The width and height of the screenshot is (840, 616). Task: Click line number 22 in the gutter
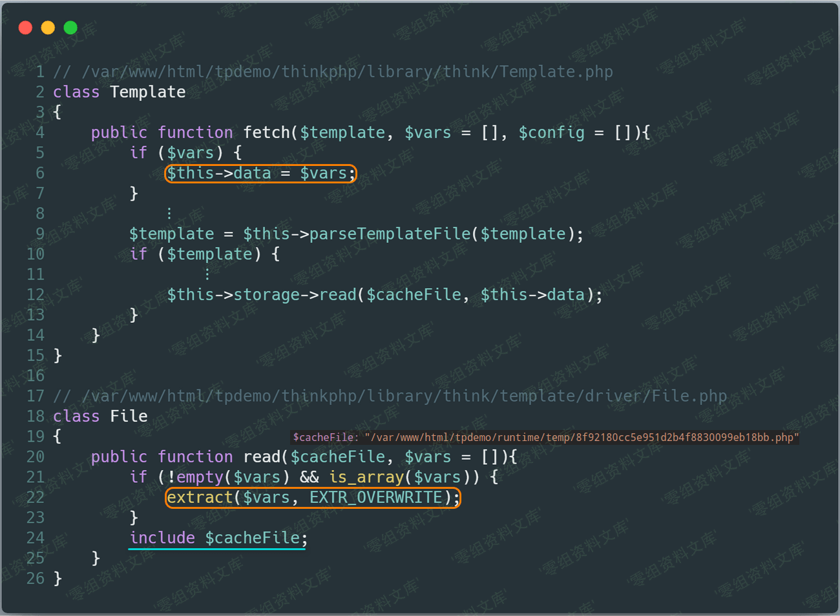(x=36, y=498)
